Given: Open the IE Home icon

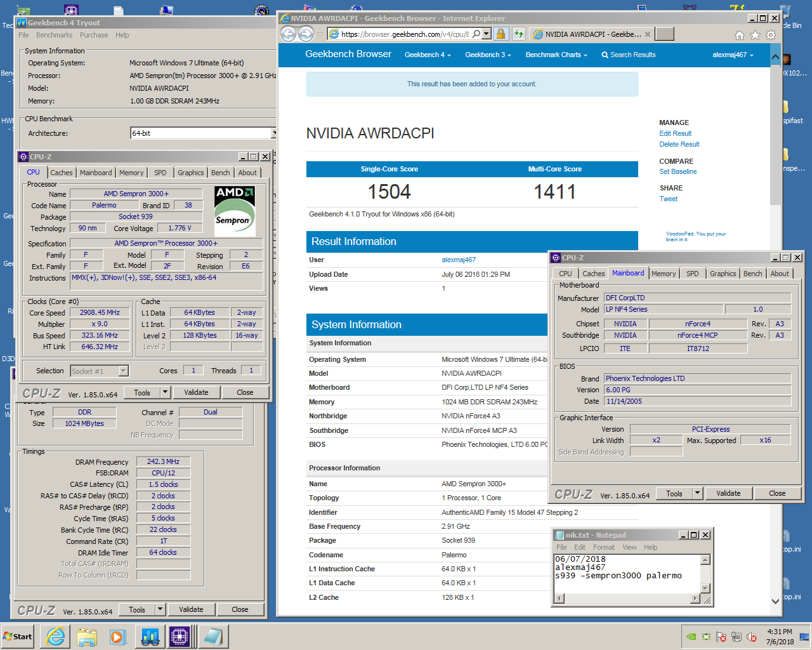Looking at the screenshot, I should [x=740, y=35].
